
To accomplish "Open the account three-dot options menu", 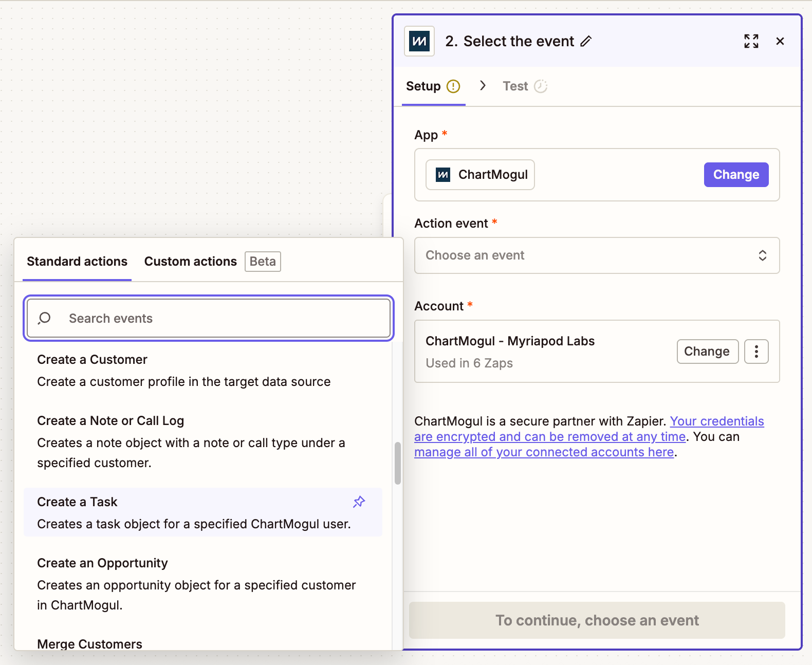I will click(x=756, y=352).
